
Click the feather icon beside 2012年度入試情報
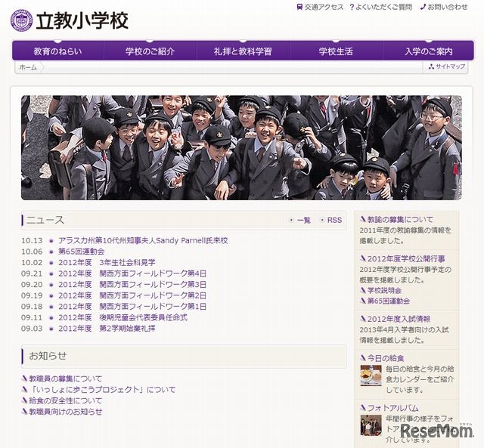363,319
